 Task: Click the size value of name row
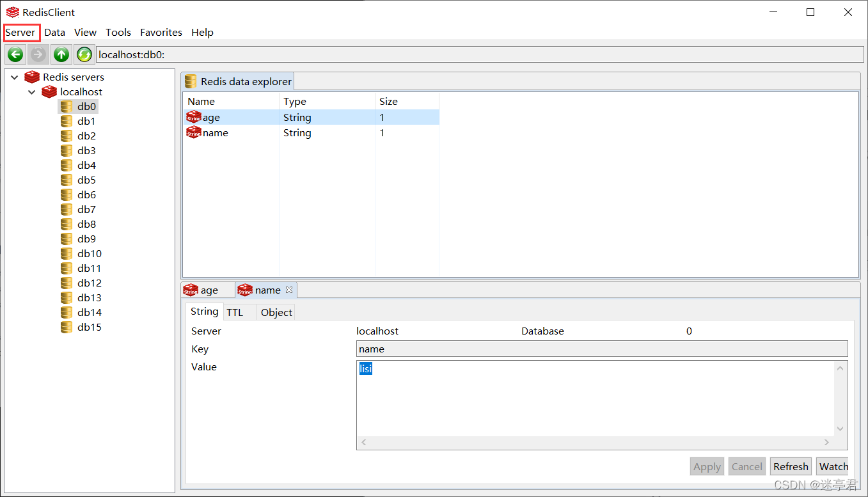click(382, 133)
